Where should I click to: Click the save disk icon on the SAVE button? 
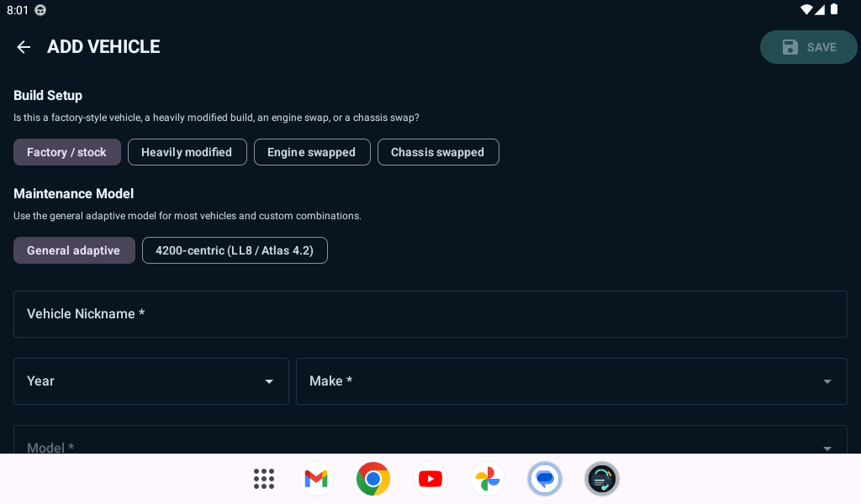click(789, 47)
